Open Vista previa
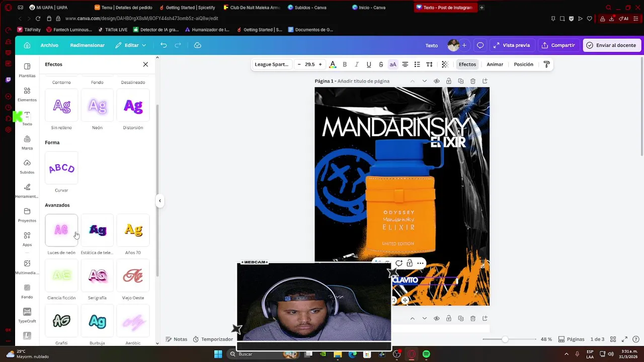The image size is (644, 362). [512, 45]
